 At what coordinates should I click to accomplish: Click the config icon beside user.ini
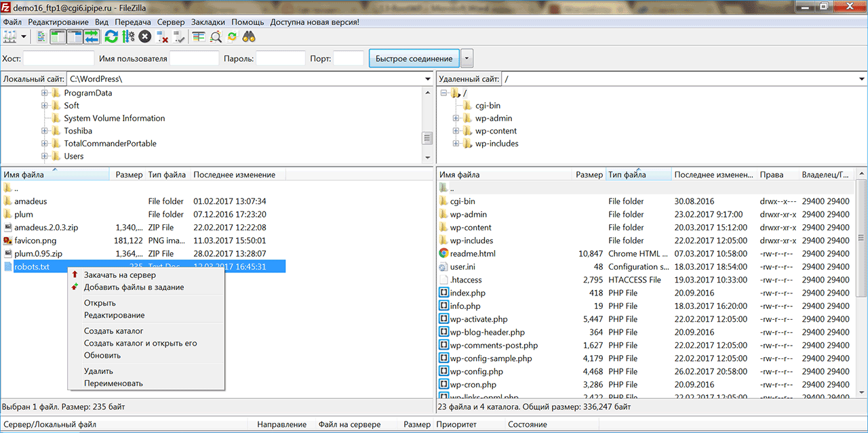click(x=444, y=267)
